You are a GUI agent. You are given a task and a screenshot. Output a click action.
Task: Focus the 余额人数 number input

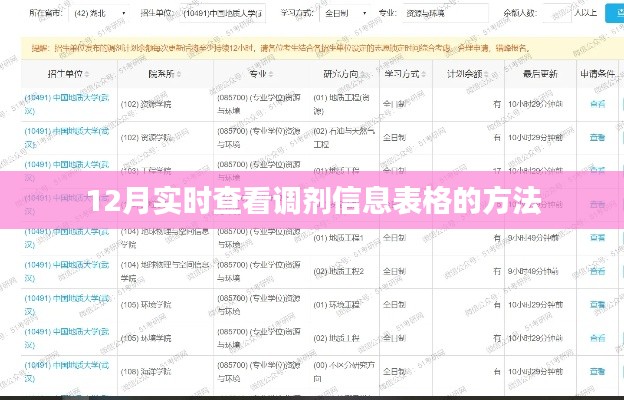coord(557,13)
